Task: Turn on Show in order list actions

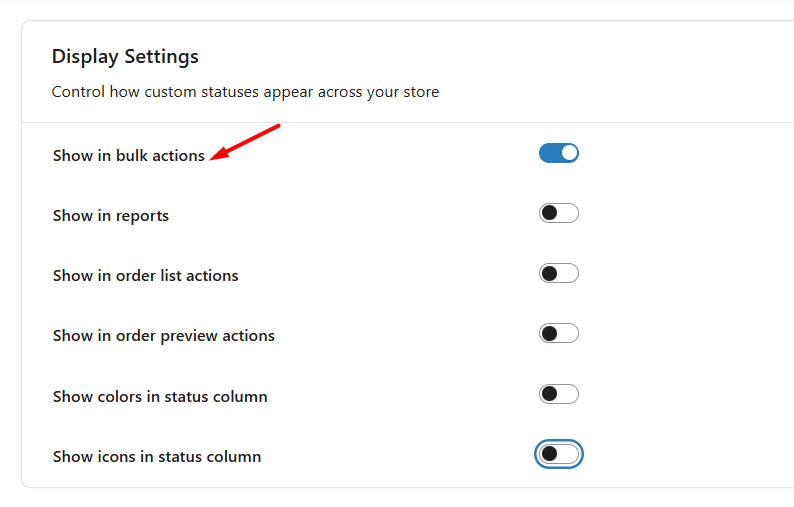Action: [559, 274]
